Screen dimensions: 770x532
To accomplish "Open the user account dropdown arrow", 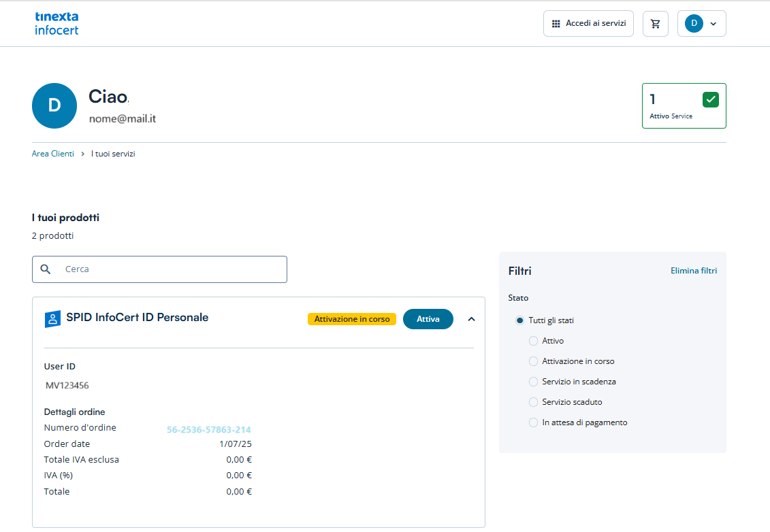I will (713, 24).
